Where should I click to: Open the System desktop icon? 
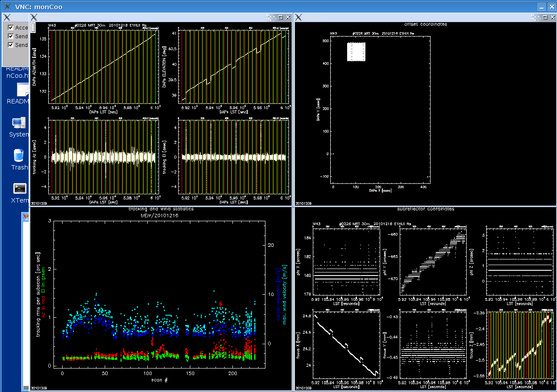point(19,123)
